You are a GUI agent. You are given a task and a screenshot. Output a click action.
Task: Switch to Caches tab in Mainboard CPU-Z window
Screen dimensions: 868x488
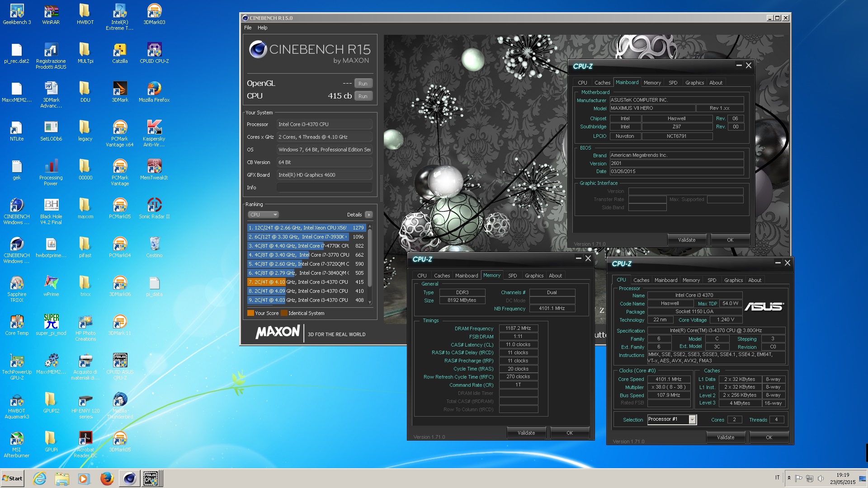[x=602, y=83]
